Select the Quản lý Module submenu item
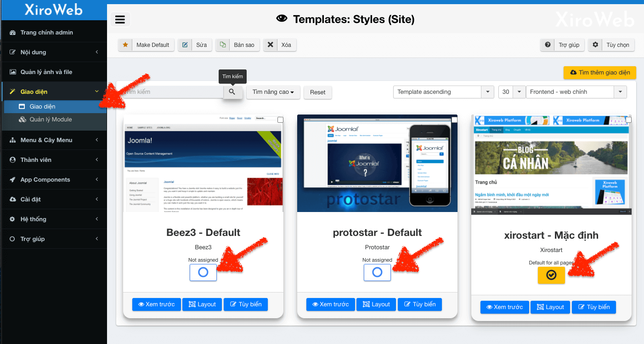Screen dimensions: 644x344 pos(55,120)
